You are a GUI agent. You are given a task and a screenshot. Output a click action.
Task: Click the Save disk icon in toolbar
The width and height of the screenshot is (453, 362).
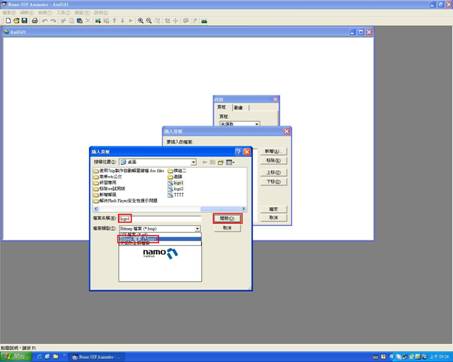(x=24, y=21)
